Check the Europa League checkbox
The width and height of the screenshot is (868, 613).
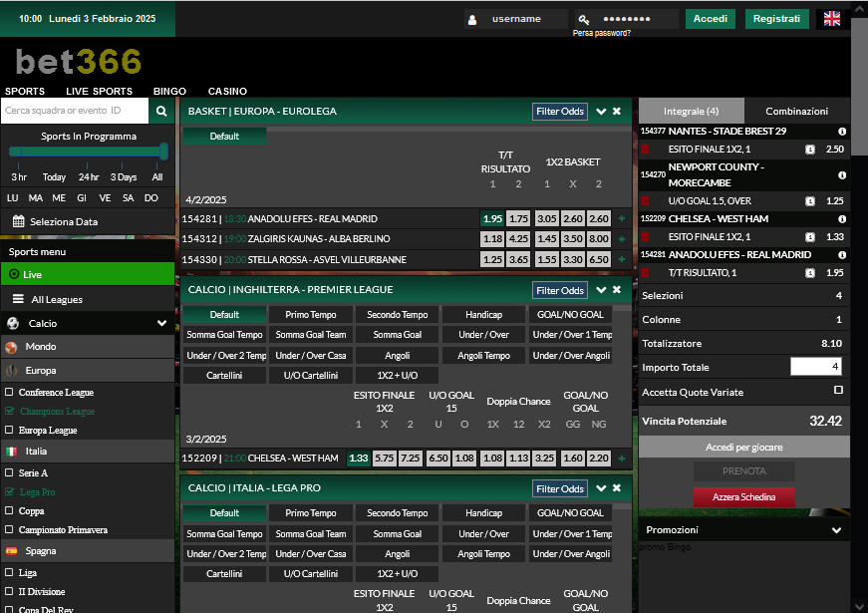(x=9, y=430)
